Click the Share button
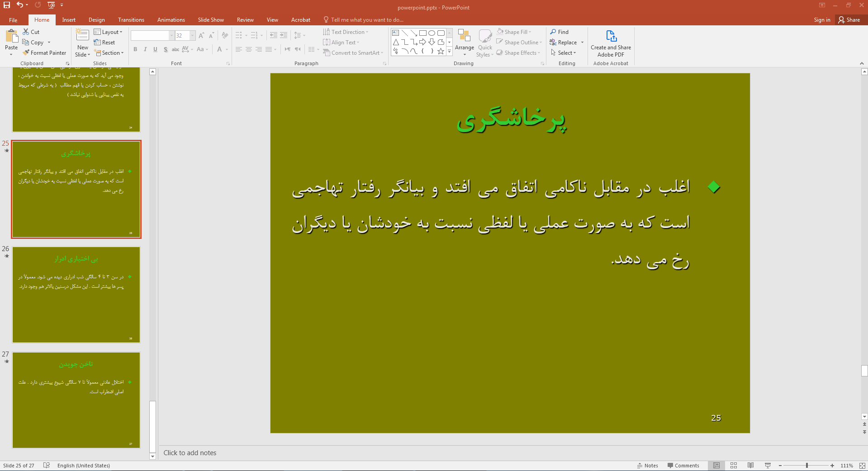 (x=849, y=20)
